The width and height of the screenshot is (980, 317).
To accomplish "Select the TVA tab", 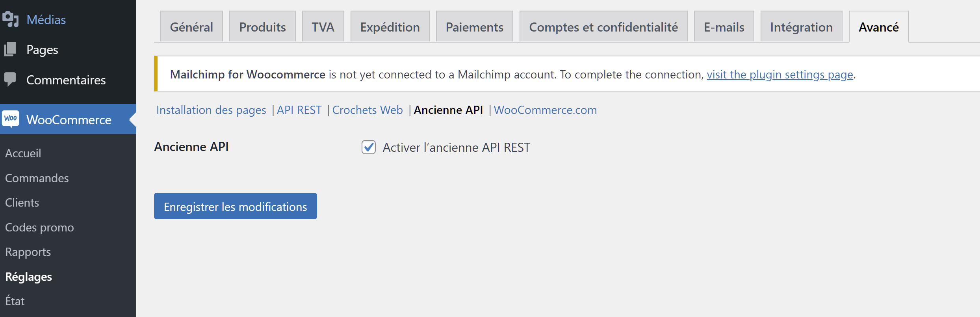I will (323, 26).
